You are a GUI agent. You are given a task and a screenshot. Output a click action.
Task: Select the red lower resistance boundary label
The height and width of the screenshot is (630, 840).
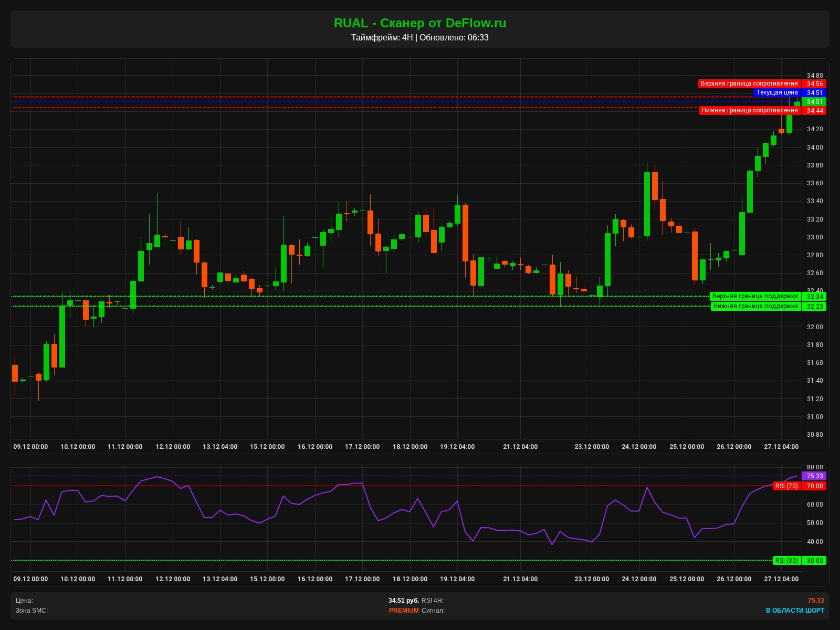click(749, 110)
